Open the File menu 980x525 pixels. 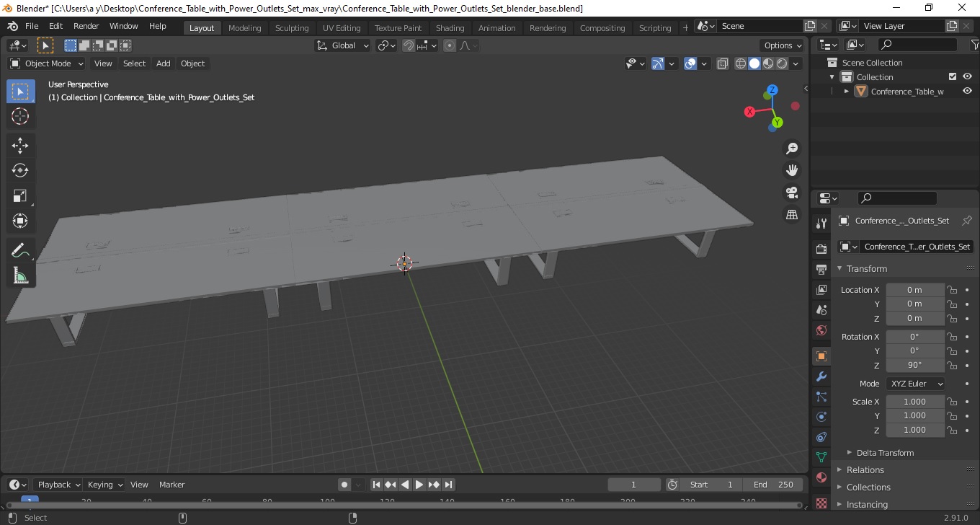tap(32, 26)
